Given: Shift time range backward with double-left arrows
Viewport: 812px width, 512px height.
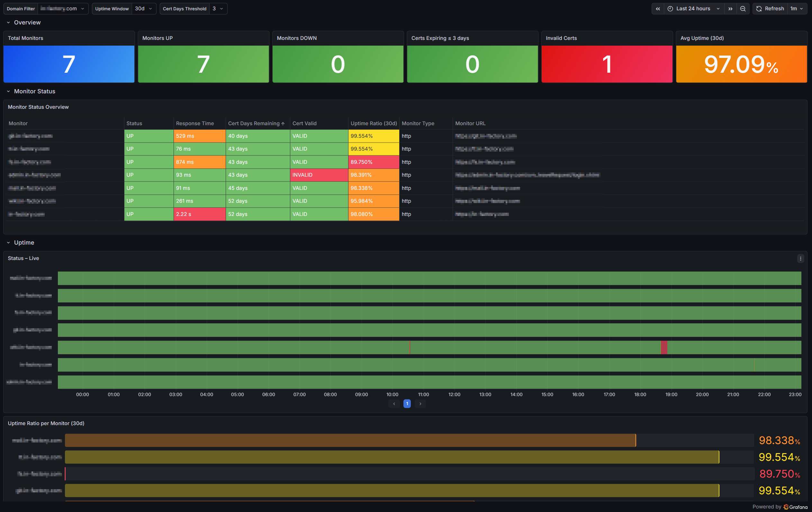Looking at the screenshot, I should pos(658,9).
